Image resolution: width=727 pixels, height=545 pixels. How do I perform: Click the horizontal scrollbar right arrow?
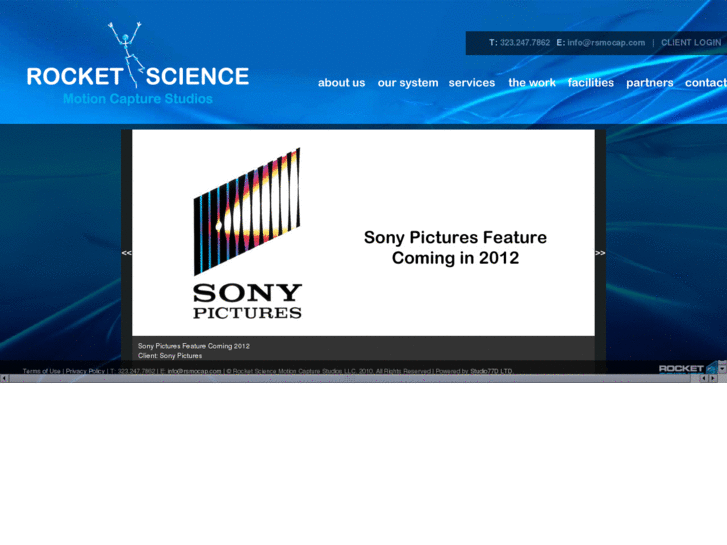tap(713, 378)
